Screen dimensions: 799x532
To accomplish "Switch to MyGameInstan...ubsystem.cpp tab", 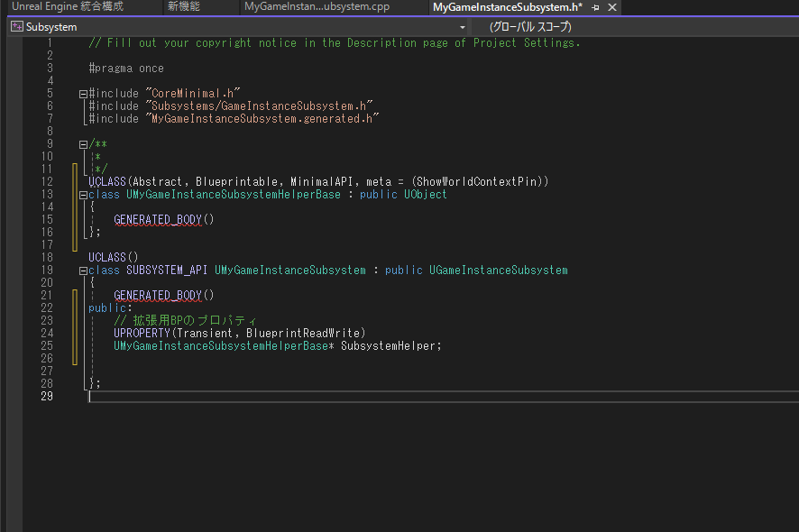I will click(x=317, y=6).
